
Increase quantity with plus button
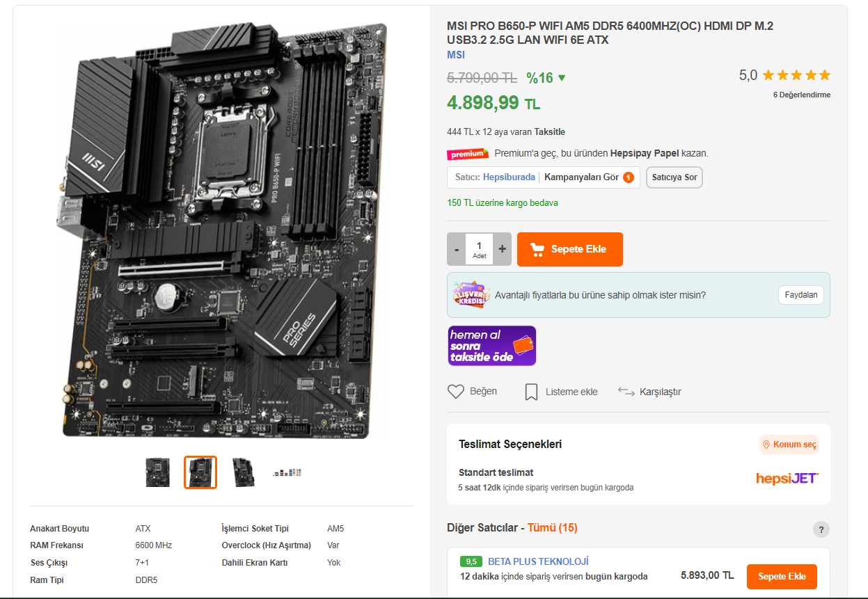[503, 249]
